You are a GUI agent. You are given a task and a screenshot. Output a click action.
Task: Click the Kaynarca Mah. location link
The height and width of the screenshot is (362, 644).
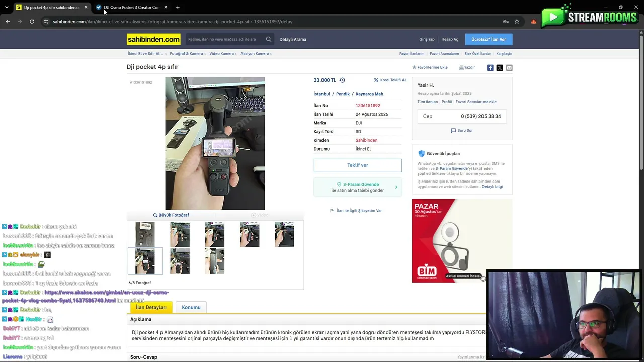370,94
